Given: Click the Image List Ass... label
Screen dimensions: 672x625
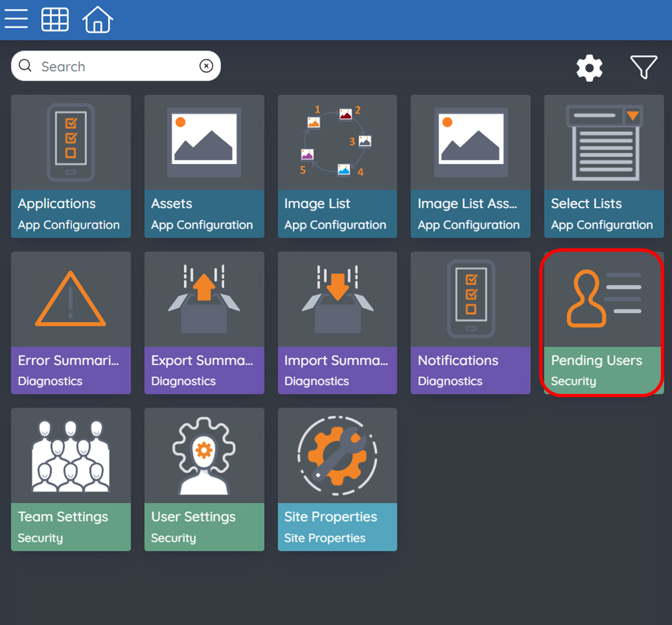Looking at the screenshot, I should click(x=467, y=204).
